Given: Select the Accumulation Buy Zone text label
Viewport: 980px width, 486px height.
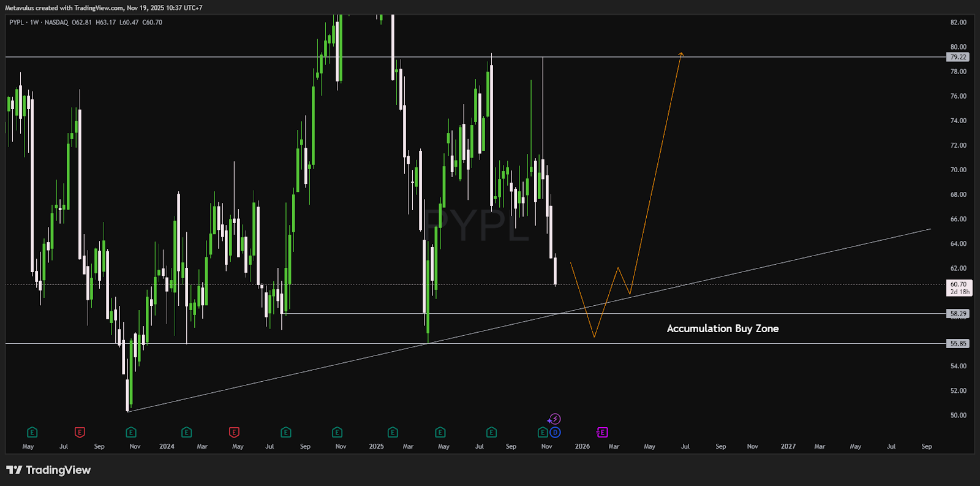Looking at the screenshot, I should tap(722, 328).
